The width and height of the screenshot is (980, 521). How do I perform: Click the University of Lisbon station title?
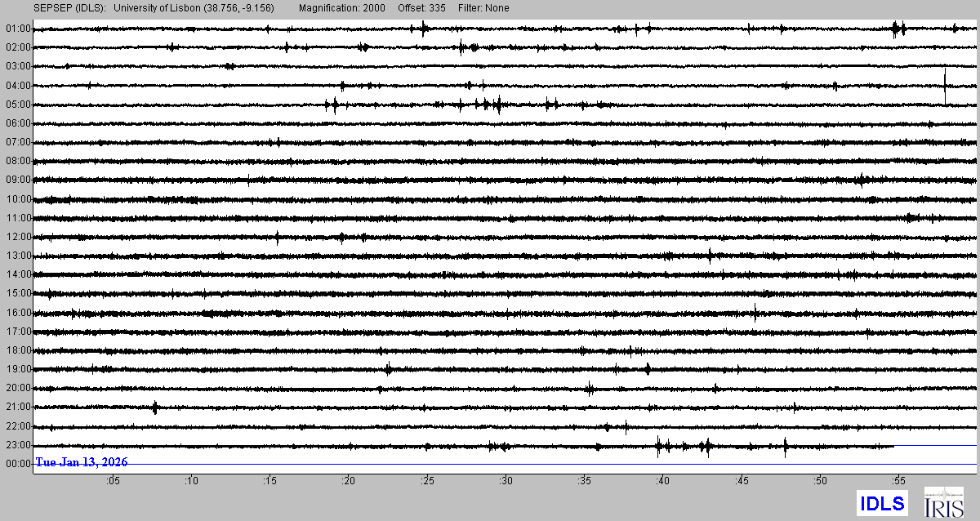coord(194,8)
